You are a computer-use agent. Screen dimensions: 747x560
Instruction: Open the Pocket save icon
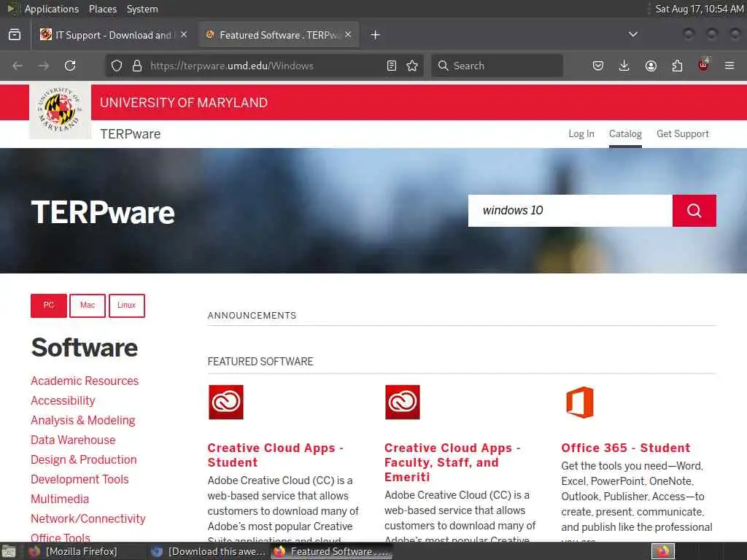[x=598, y=66]
